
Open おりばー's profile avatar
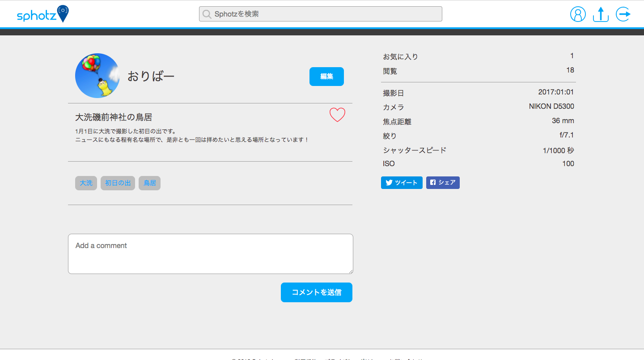click(97, 75)
